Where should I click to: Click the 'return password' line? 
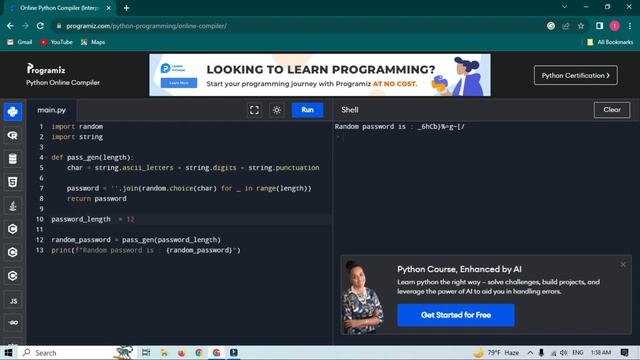(x=97, y=198)
